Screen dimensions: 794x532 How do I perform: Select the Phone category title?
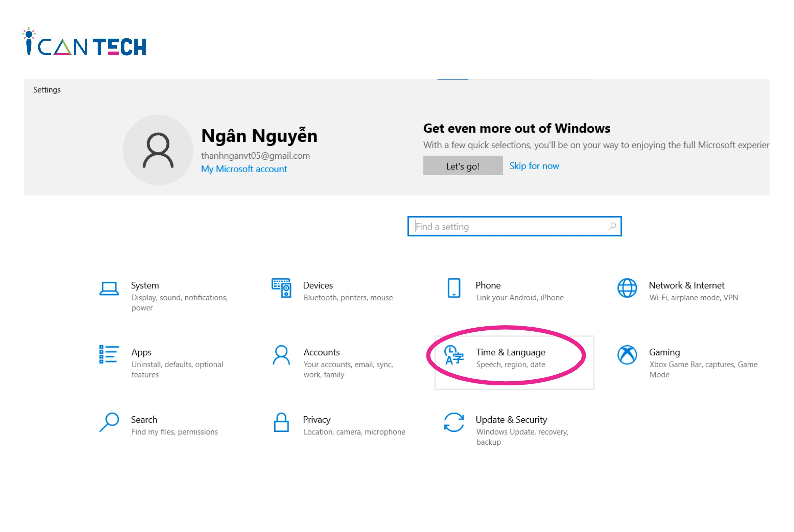tap(488, 285)
